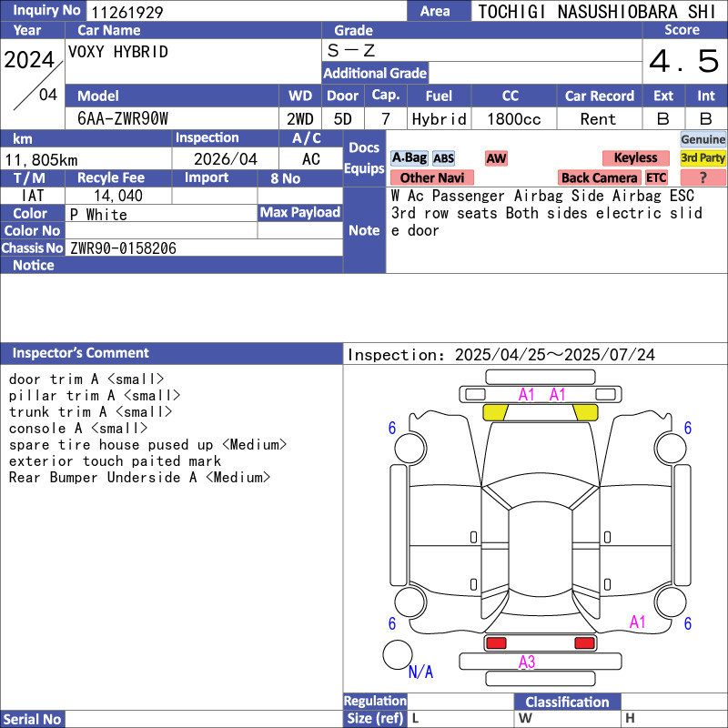
Task: Click the Inquiry No value 11261929
Action: (126, 12)
